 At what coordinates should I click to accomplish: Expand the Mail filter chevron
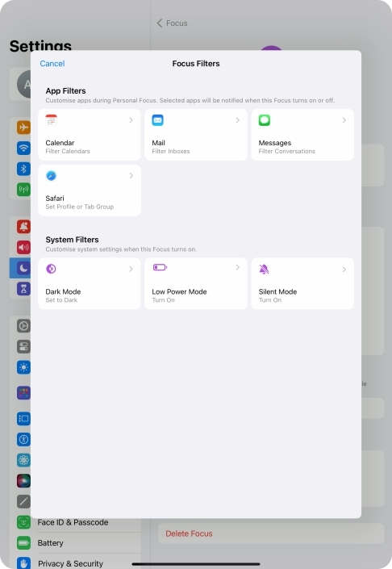coord(237,120)
